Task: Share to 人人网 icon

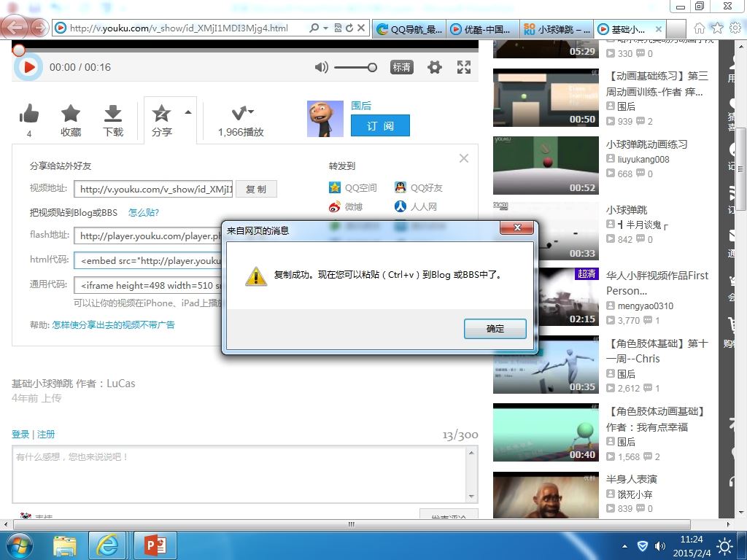Action: click(400, 206)
